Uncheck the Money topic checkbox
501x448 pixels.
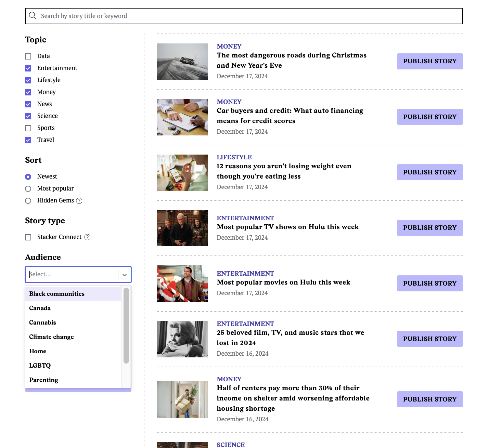28,92
